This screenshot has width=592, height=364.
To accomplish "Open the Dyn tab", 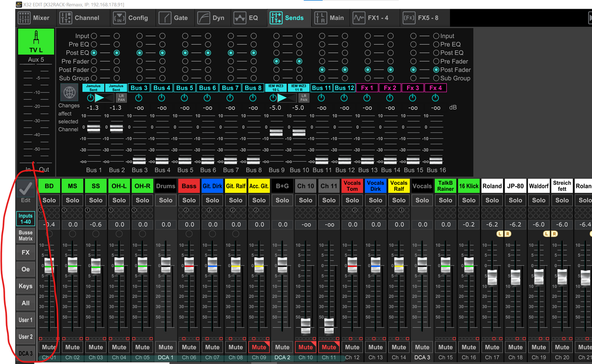I will point(211,18).
